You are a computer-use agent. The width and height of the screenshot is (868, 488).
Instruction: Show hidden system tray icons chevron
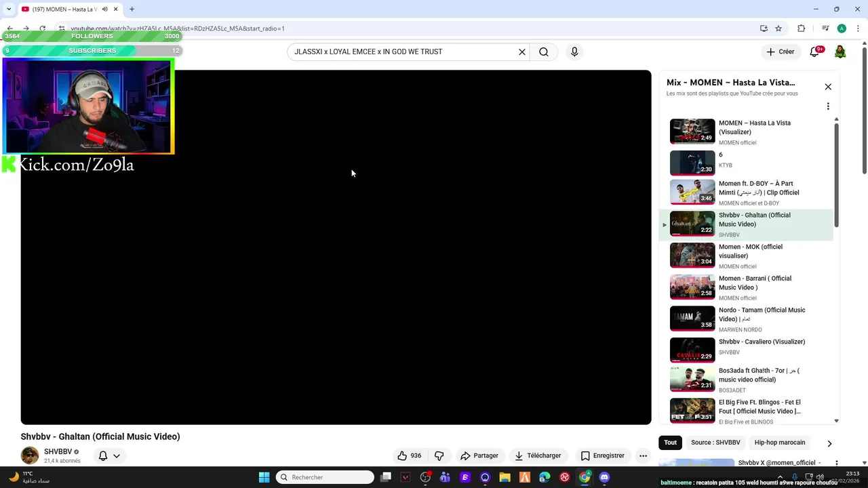pyautogui.click(x=778, y=477)
